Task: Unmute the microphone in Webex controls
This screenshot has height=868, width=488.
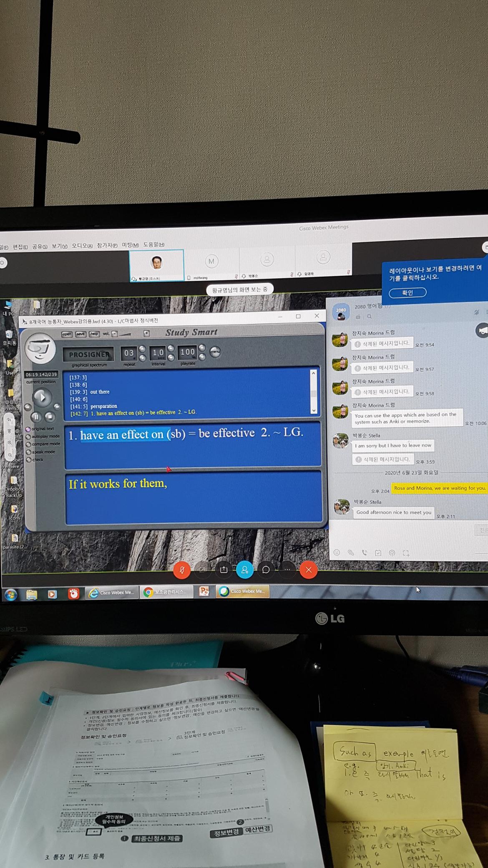Action: [182, 570]
